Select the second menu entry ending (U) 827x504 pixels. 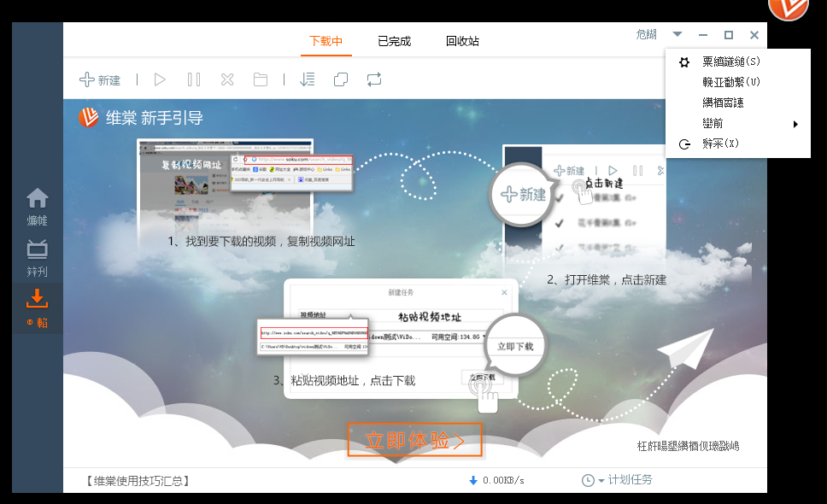[x=738, y=82]
